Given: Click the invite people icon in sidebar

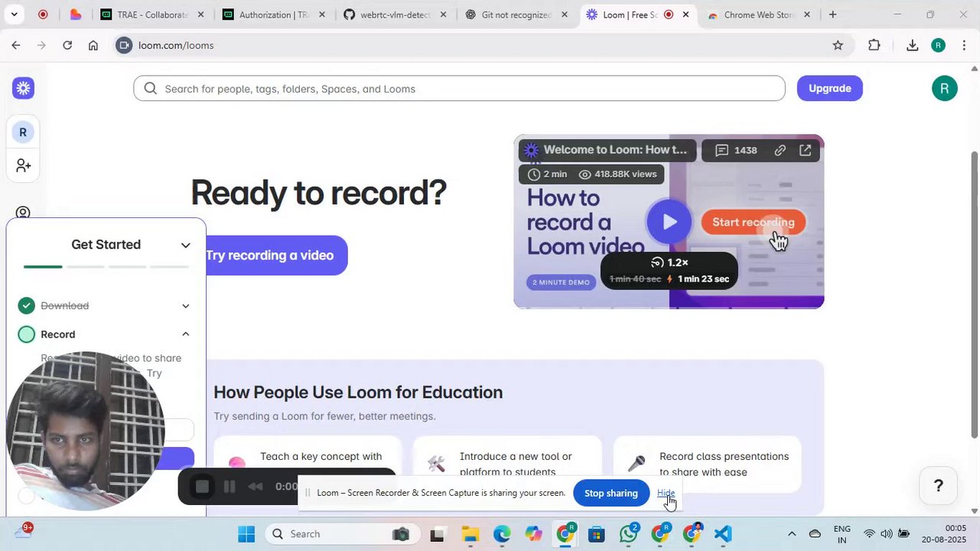Looking at the screenshot, I should [x=23, y=165].
